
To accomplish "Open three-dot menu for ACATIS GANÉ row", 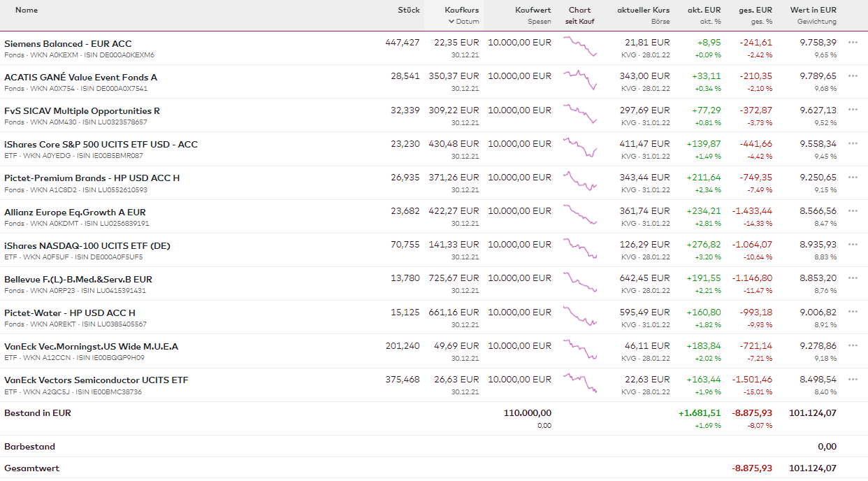I will (x=852, y=76).
